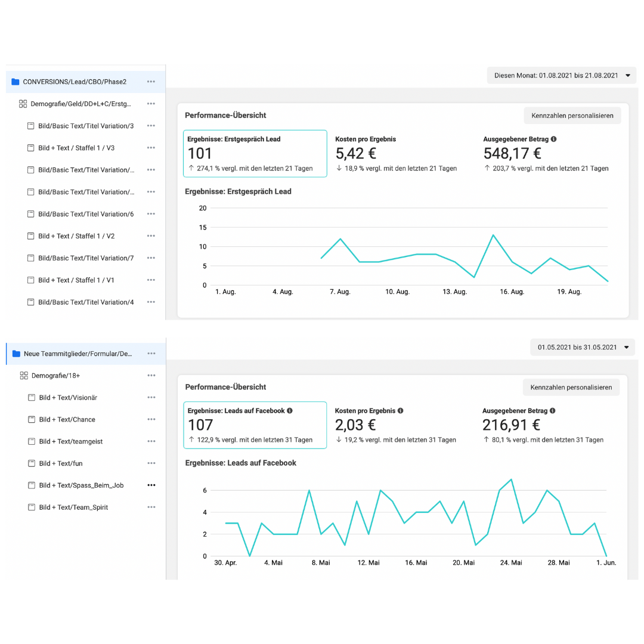This screenshot has height=644, width=644.
Task: Open three-dot menu for Demografie/18+ ad set
Action: click(151, 376)
